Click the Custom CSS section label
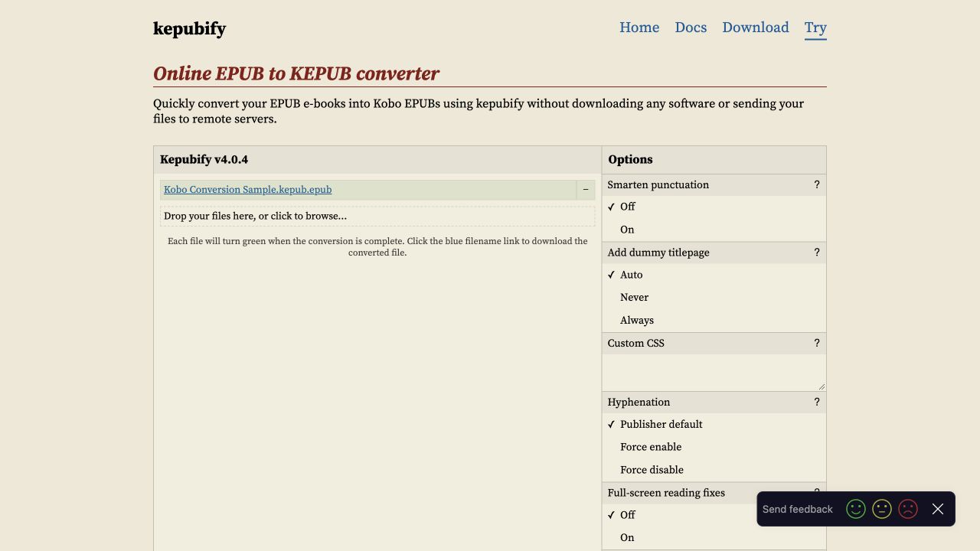The width and height of the screenshot is (980, 551). coord(636,343)
